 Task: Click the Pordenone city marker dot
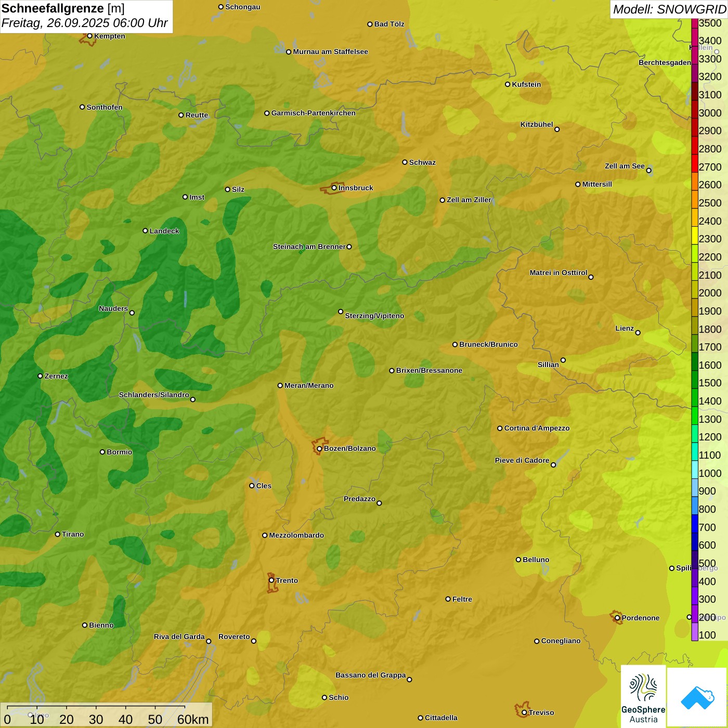coord(617,618)
